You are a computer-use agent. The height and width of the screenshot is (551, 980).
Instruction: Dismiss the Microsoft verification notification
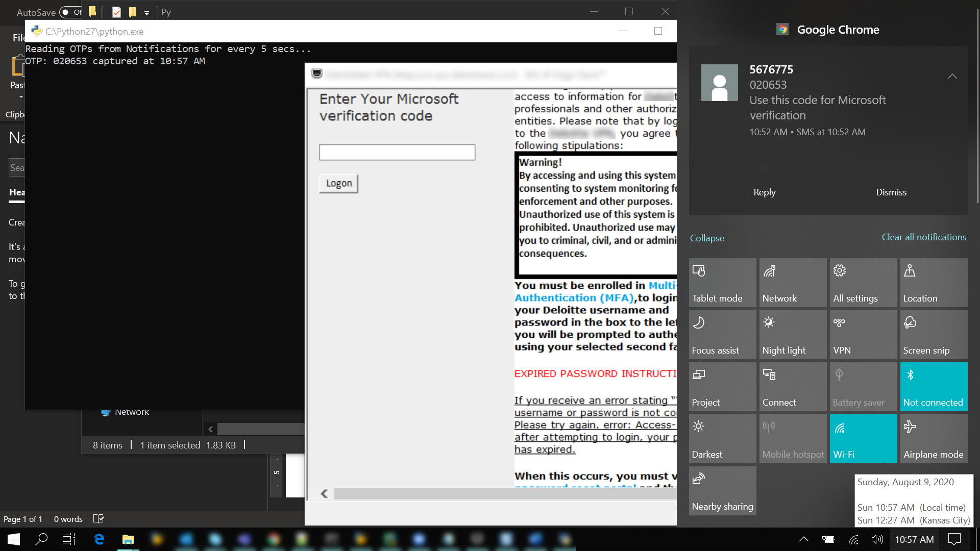coord(891,192)
